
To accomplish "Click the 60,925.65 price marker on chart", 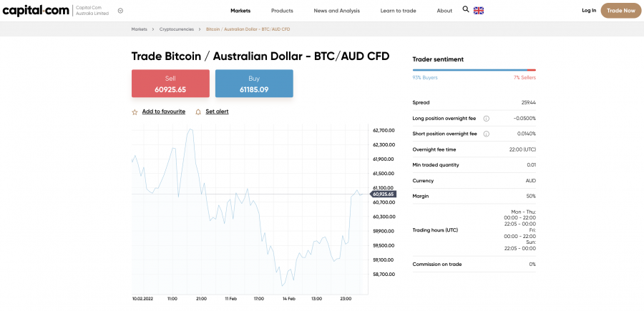I will coord(384,194).
